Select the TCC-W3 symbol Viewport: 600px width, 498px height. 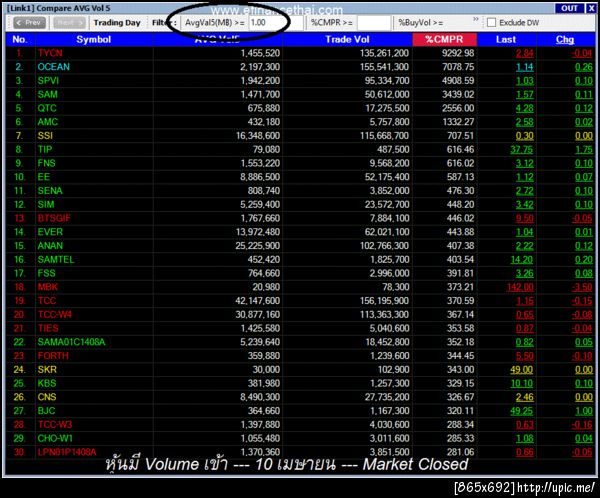55,425
